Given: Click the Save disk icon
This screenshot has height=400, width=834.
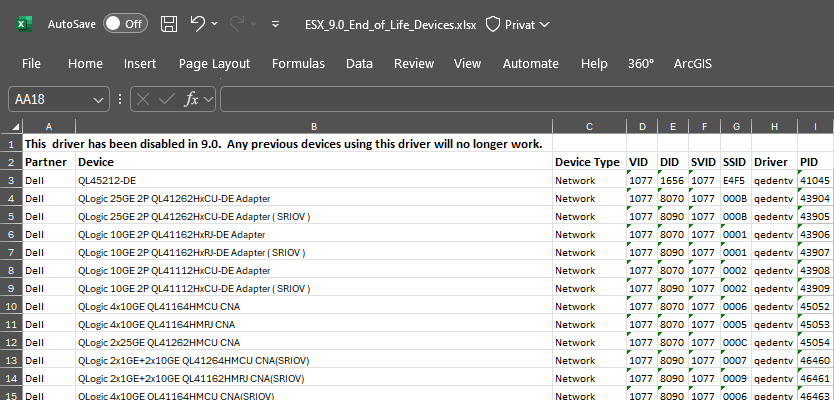Looking at the screenshot, I should [170, 24].
